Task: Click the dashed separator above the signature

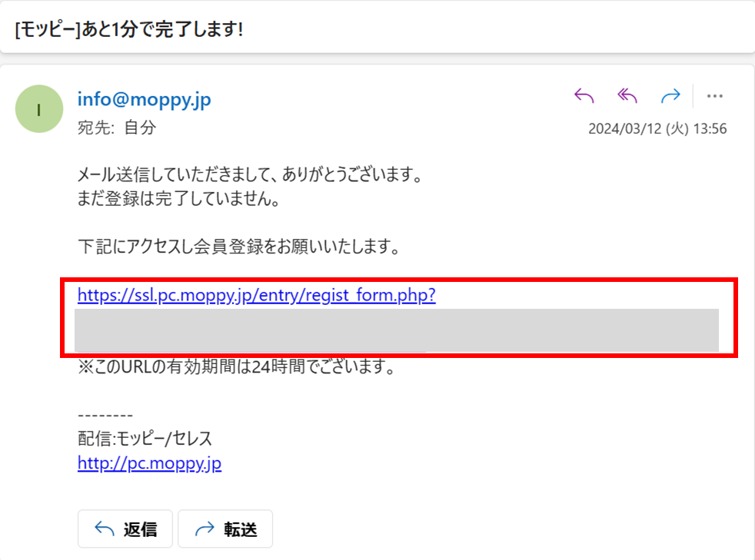Action: (105, 415)
